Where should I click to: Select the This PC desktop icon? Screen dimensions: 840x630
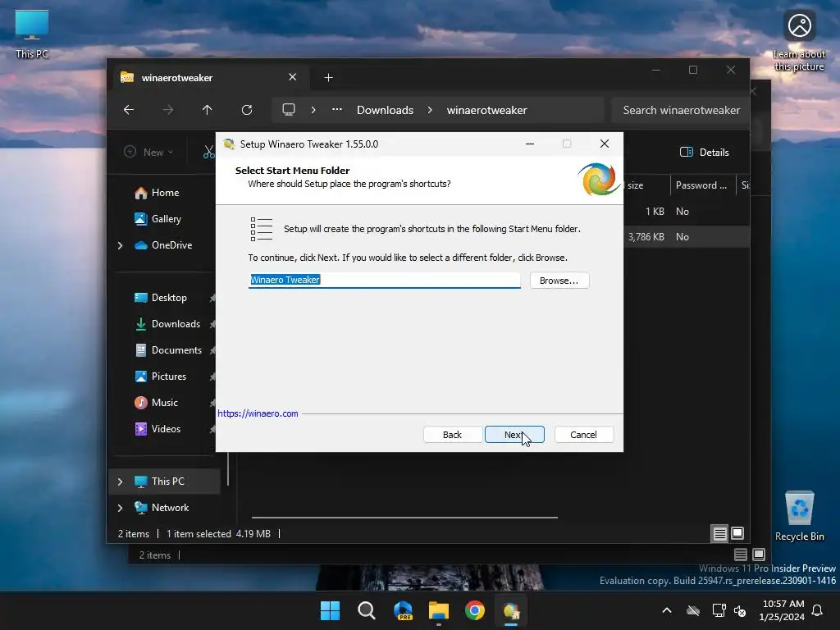pyautogui.click(x=32, y=34)
